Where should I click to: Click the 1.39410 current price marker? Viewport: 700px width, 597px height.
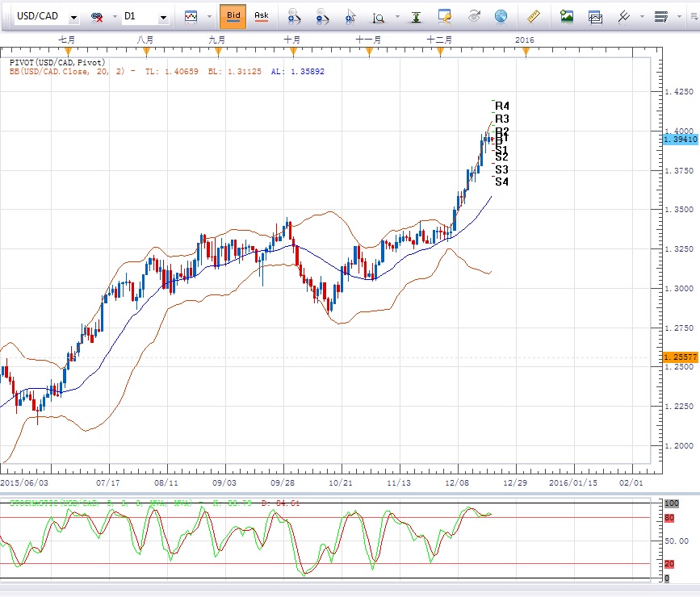680,140
